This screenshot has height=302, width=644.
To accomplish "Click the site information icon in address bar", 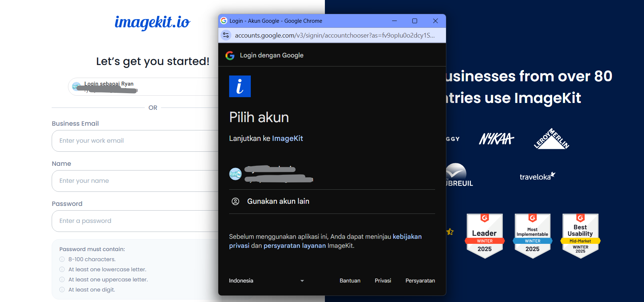I will (226, 35).
